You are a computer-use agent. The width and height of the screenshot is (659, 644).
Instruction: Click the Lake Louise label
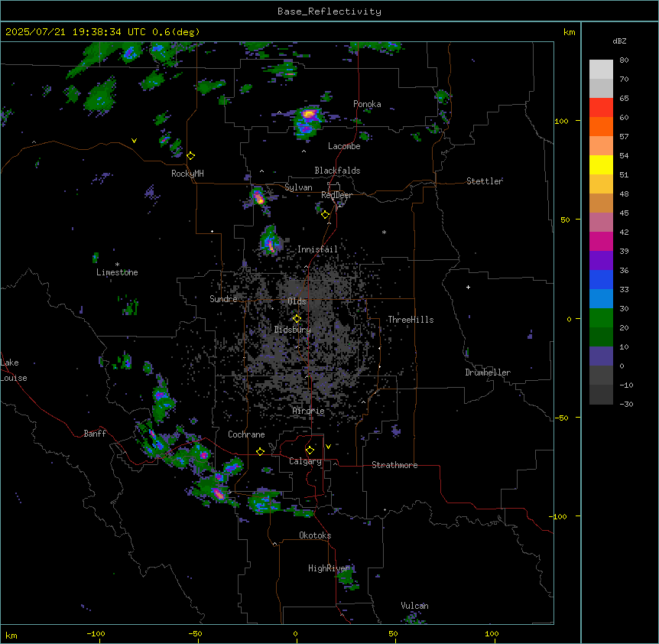coord(14,370)
